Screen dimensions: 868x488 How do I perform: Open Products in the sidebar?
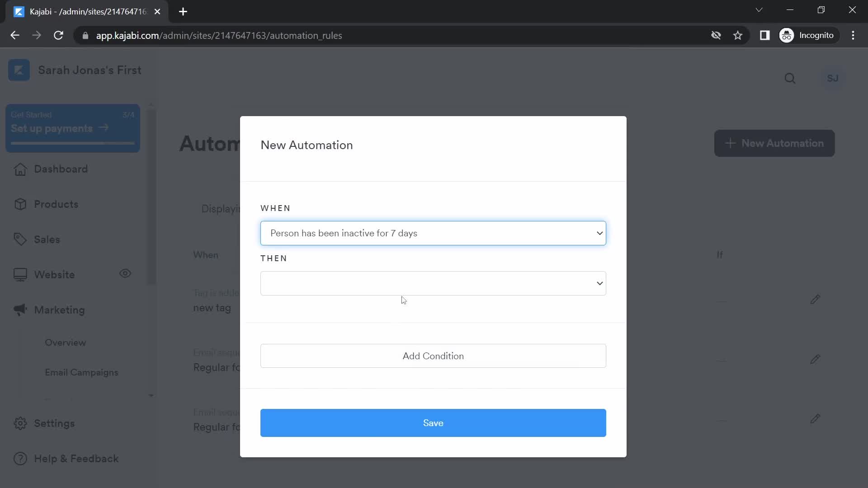56,204
